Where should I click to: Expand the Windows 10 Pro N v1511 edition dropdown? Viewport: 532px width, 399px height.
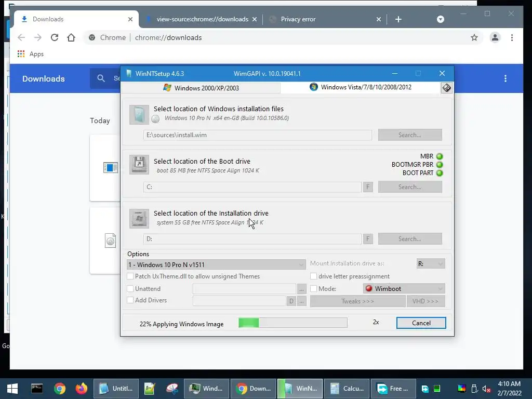tap(216, 264)
